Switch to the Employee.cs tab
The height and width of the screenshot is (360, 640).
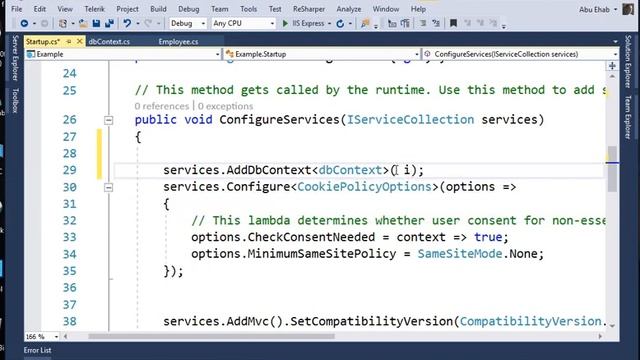coord(178,42)
